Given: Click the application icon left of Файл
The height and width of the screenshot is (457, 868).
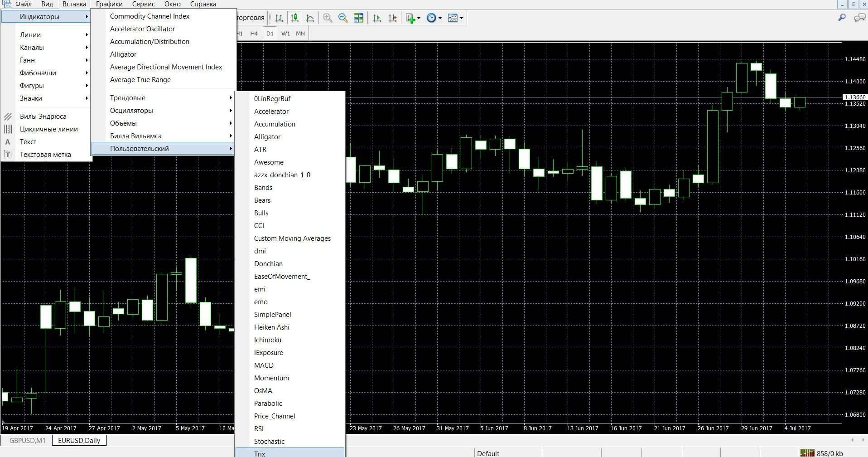Looking at the screenshot, I should click(x=6, y=4).
